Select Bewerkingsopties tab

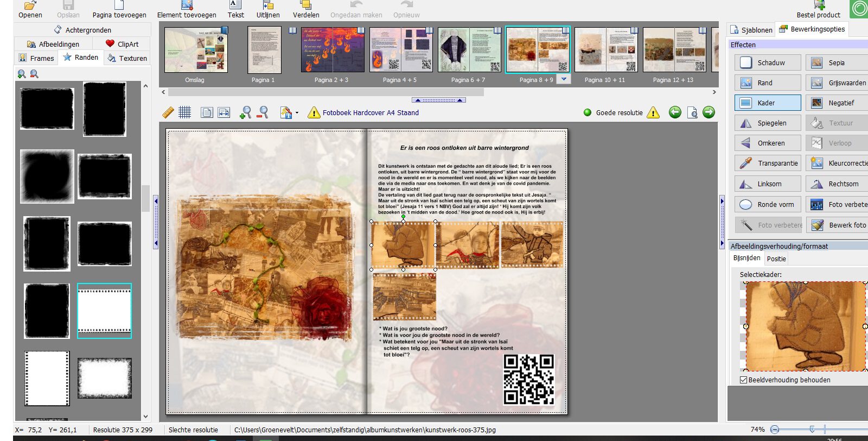[x=812, y=29]
